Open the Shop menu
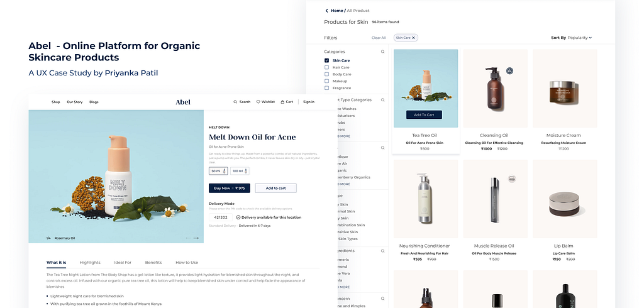 click(x=56, y=102)
